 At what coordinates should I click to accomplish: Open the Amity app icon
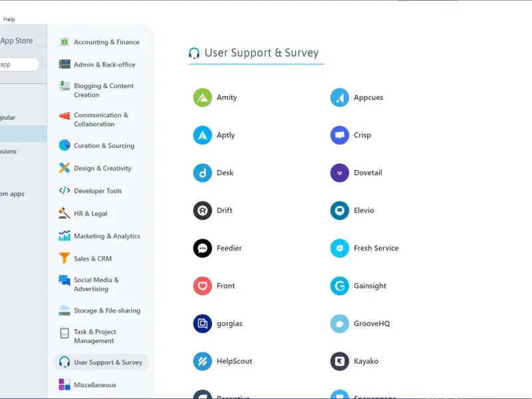click(x=203, y=97)
